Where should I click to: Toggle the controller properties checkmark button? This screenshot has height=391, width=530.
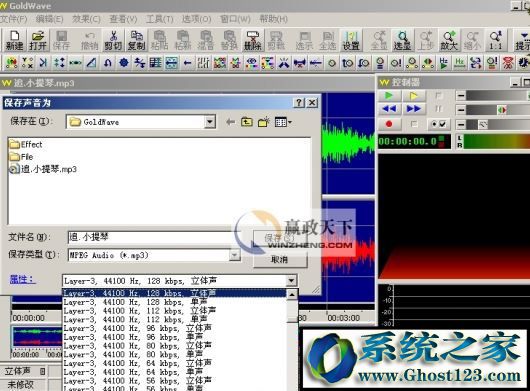click(439, 124)
